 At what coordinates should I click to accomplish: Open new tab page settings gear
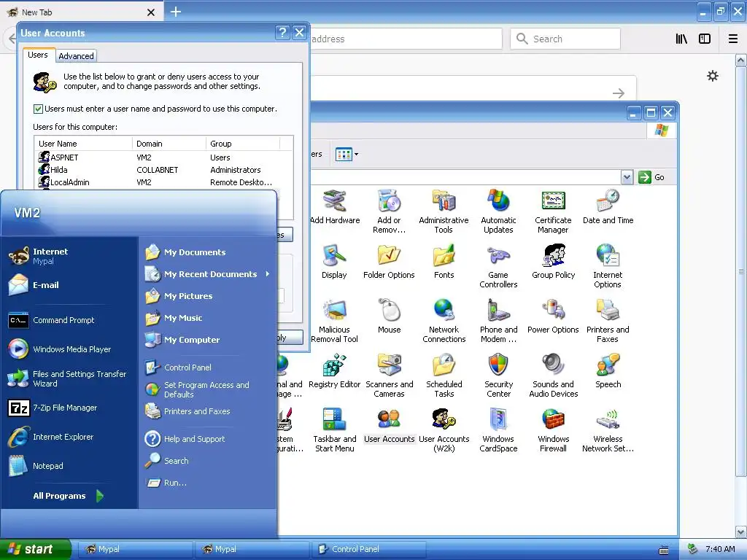[712, 76]
